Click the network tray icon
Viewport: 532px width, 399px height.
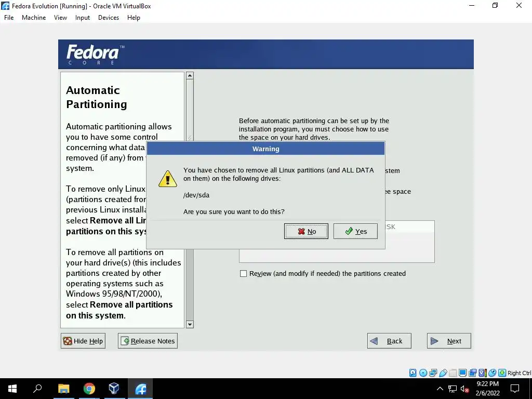(x=453, y=389)
